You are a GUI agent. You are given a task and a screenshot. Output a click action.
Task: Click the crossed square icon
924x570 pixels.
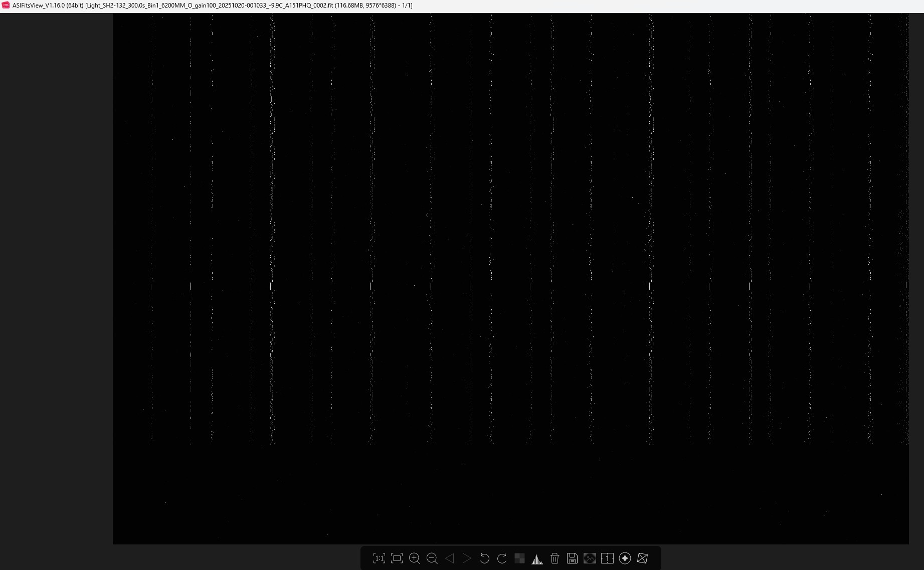642,558
